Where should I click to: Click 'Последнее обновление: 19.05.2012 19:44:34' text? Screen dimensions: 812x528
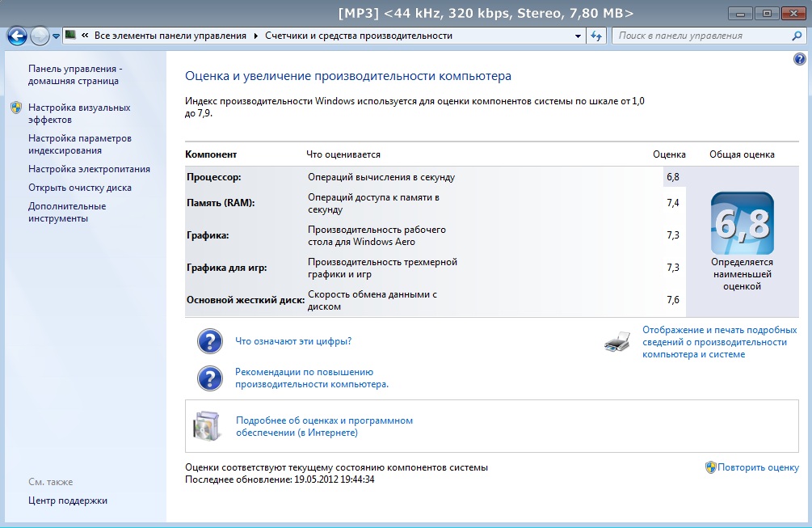(280, 479)
